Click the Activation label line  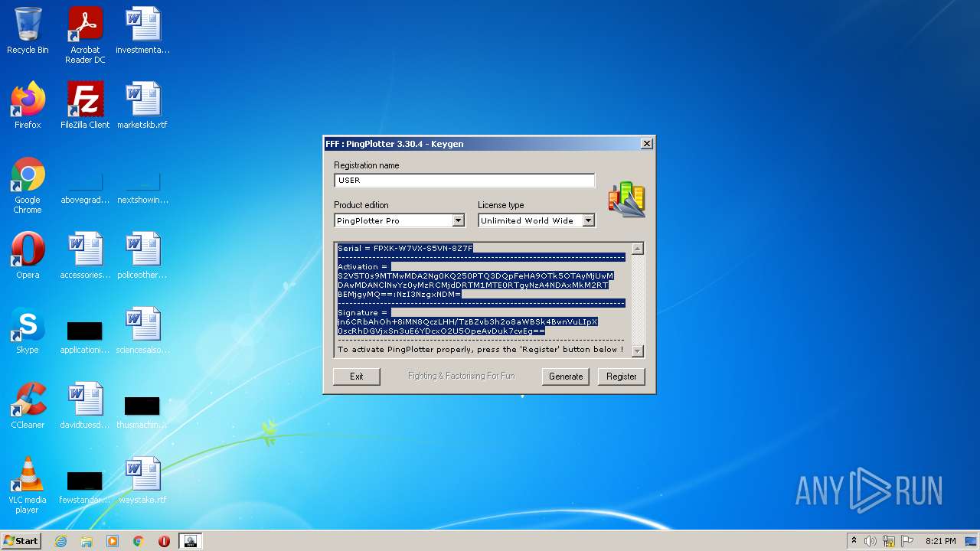pos(364,267)
